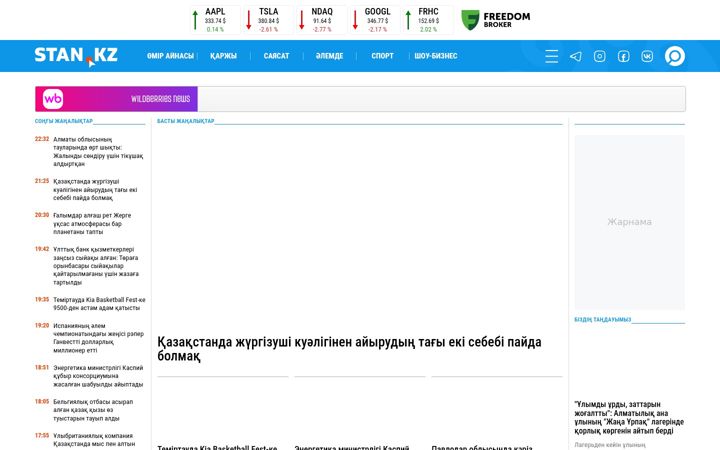Open the Facebook icon in header
This screenshot has height=450, width=720.
(623, 56)
